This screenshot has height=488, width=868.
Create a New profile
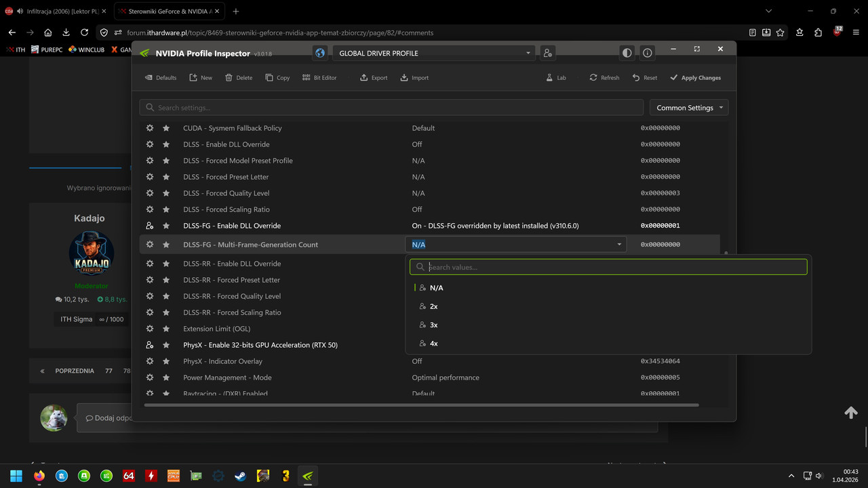point(201,78)
